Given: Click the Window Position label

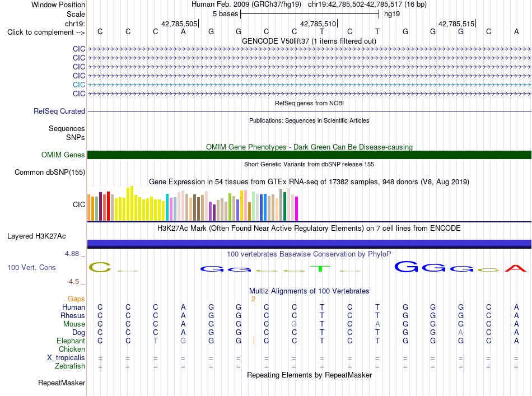Looking at the screenshot, I should 58,4.
